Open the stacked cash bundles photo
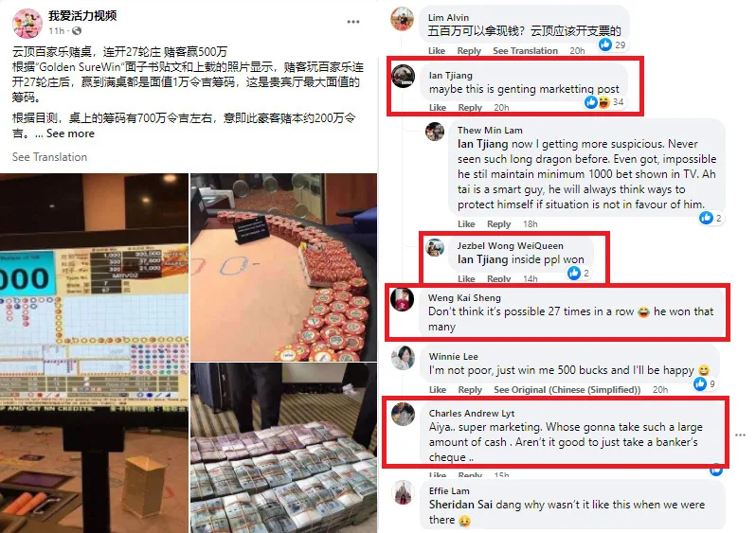Screen dimensions: 756x533 (x=283, y=448)
